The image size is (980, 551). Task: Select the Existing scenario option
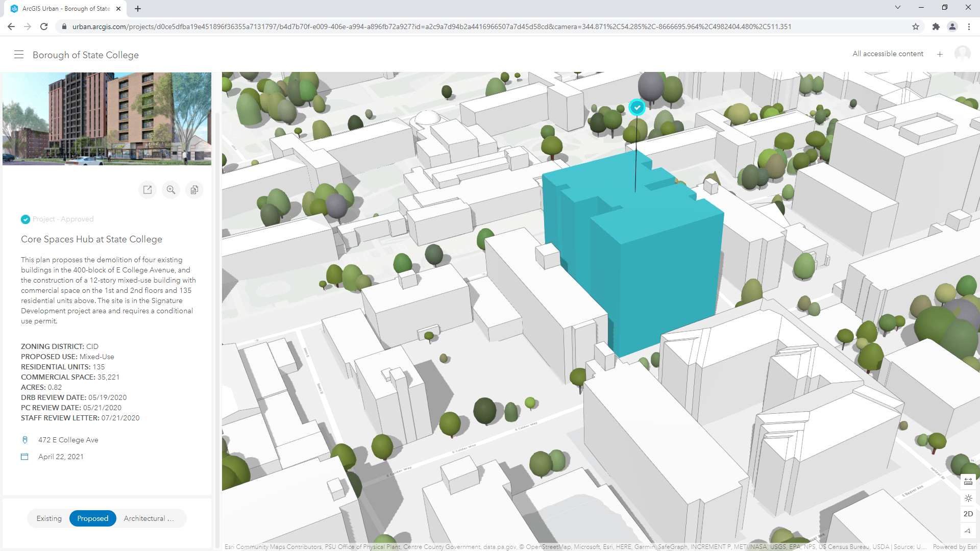tap(49, 518)
